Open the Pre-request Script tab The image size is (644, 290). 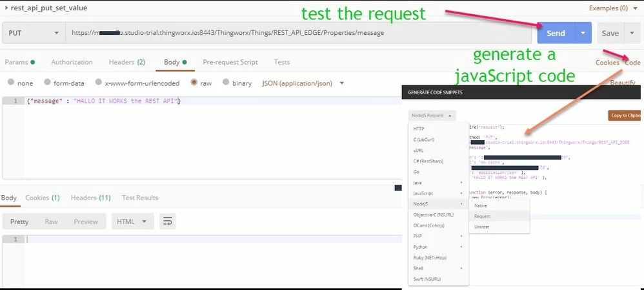230,62
